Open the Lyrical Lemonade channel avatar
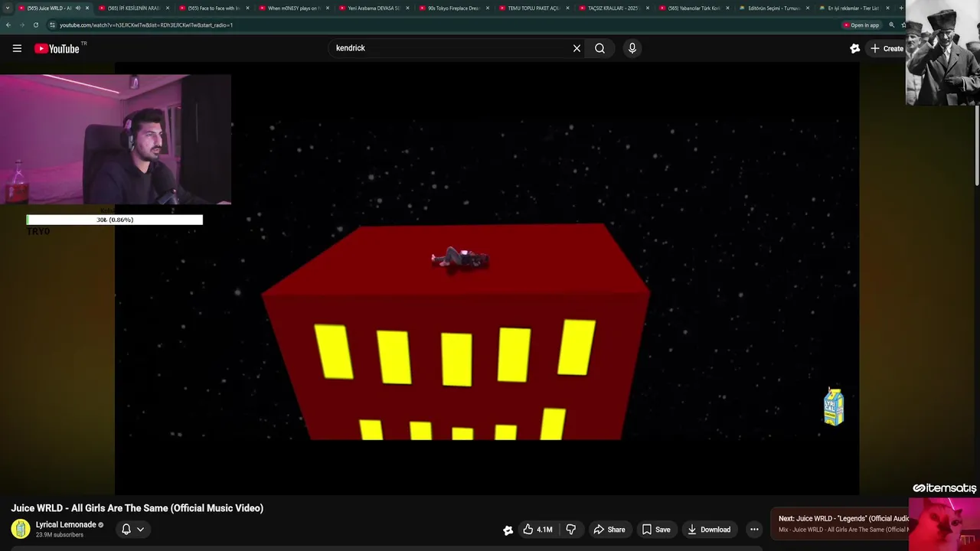Screen dimensions: 980x551 click(x=21, y=529)
